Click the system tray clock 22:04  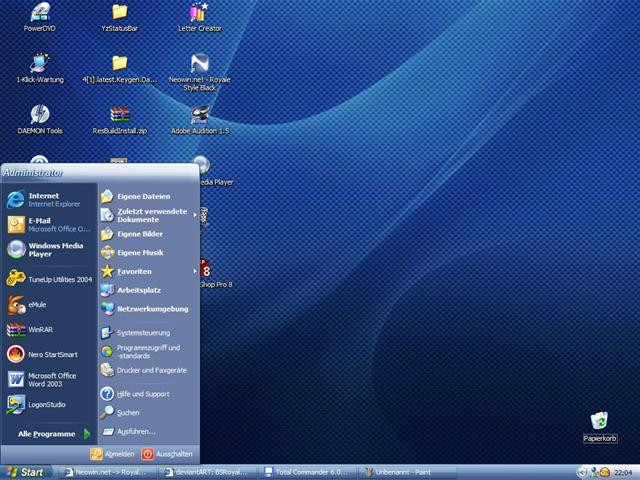pyautogui.click(x=623, y=473)
